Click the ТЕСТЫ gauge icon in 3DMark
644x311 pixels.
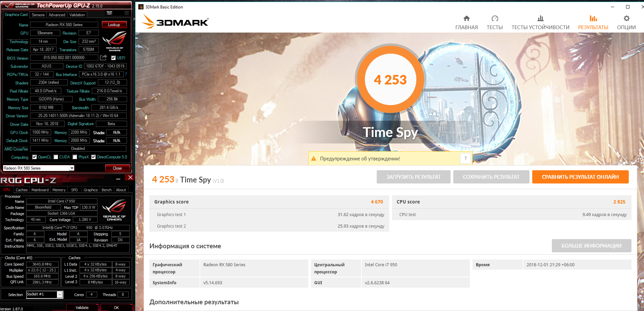click(495, 18)
